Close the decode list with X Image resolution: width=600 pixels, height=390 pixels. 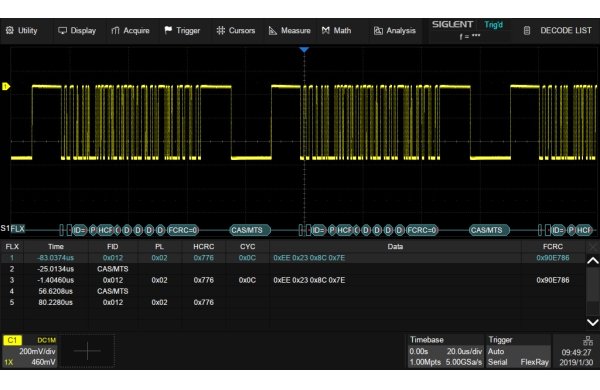[593, 247]
